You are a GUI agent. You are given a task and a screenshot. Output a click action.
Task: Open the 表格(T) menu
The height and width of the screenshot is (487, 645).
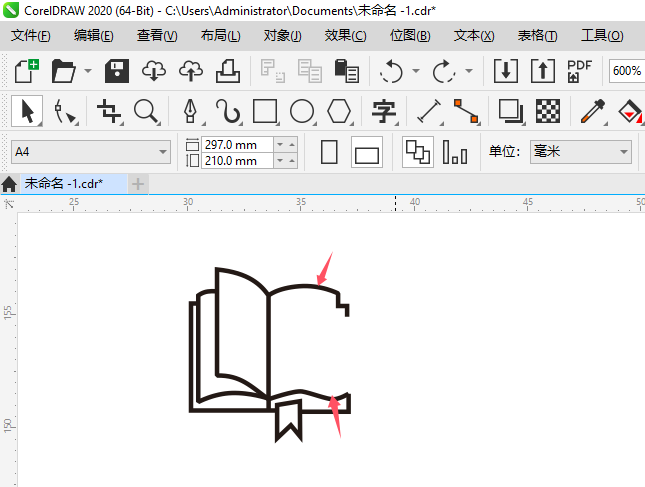537,35
